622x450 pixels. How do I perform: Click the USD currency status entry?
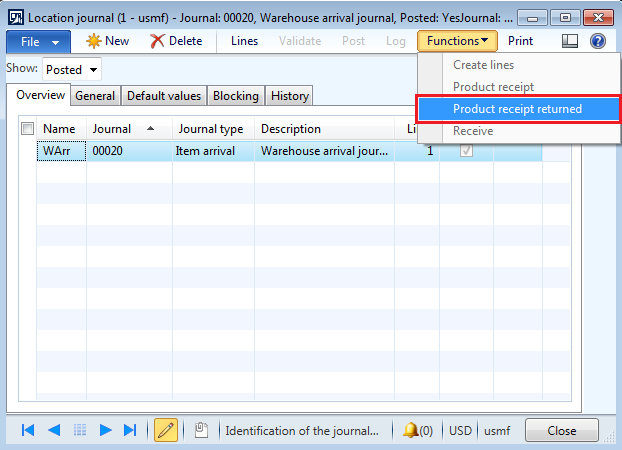pyautogui.click(x=460, y=431)
